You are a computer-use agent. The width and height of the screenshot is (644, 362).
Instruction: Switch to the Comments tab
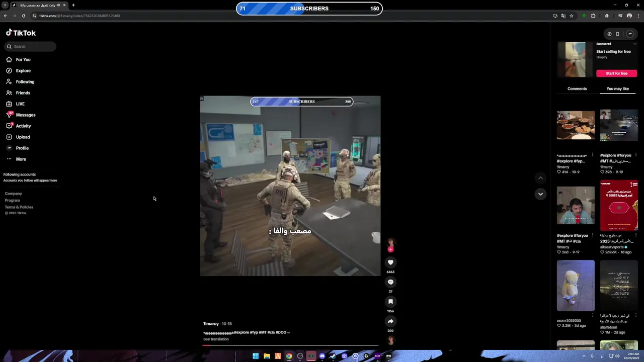[x=577, y=88]
